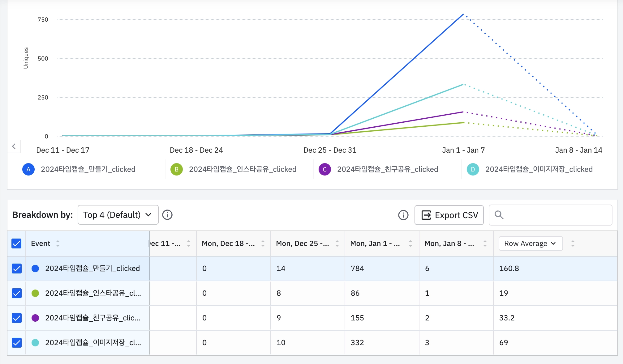Sort the Event column with arrows
The width and height of the screenshot is (623, 364).
coord(58,243)
